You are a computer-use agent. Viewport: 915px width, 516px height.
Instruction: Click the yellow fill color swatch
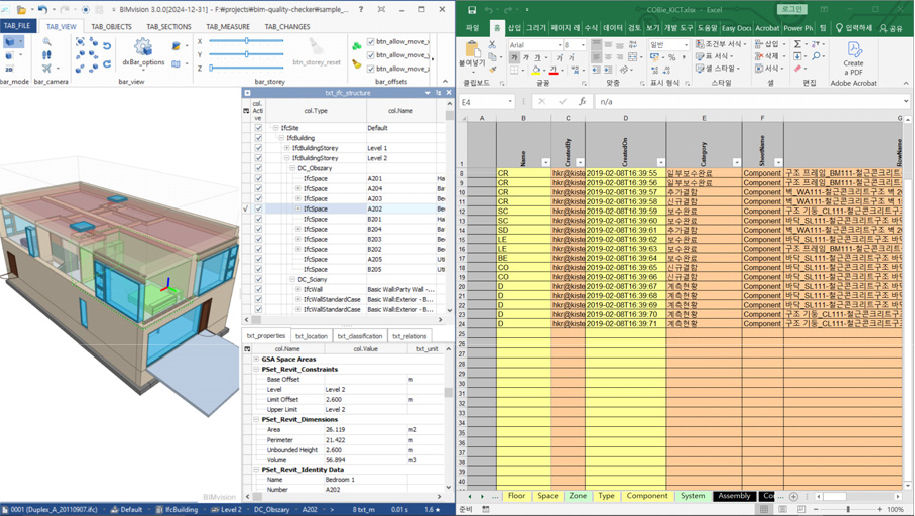coord(536,70)
